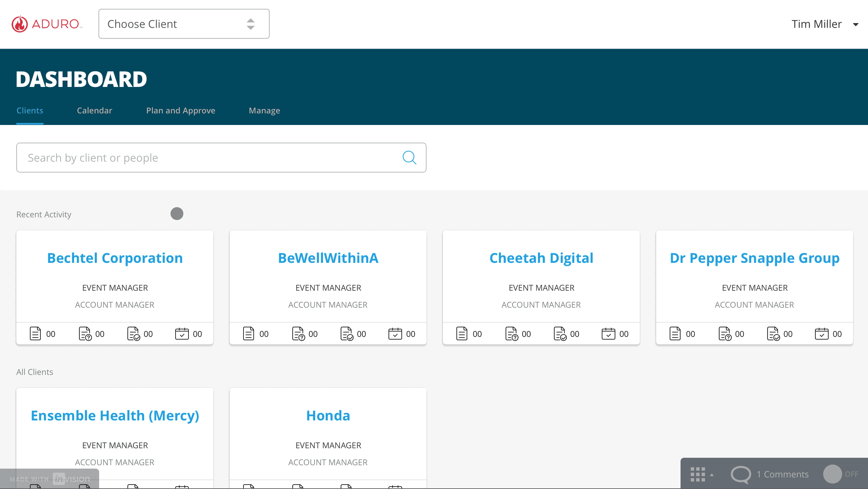
Task: Click the Aduro flame logo
Action: point(20,24)
